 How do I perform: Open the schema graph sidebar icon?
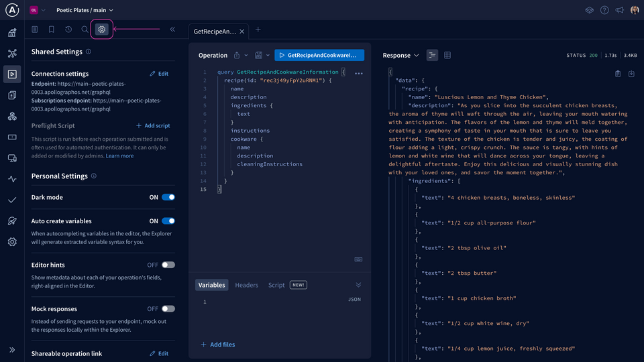pyautogui.click(x=12, y=54)
